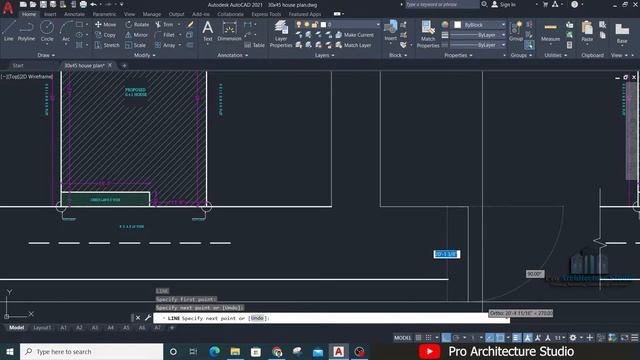The height and width of the screenshot is (360, 640).
Task: Click the Paste clipboard icon
Action: coord(587,31)
